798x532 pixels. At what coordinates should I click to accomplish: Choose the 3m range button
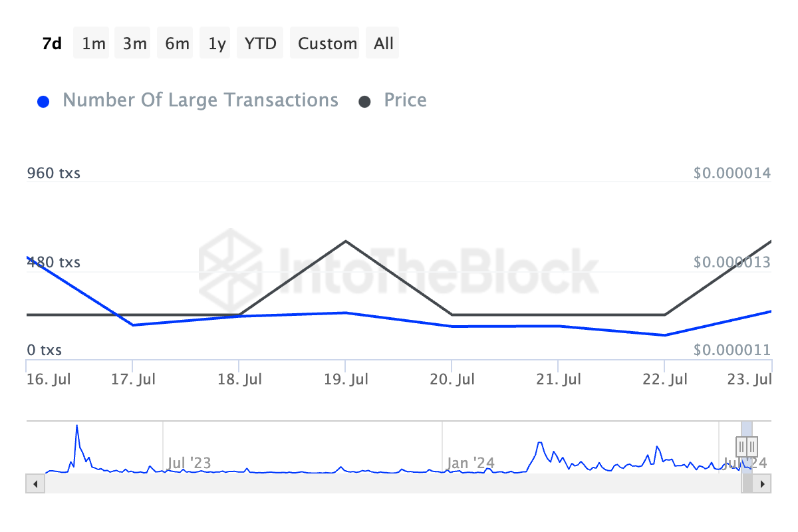(135, 43)
